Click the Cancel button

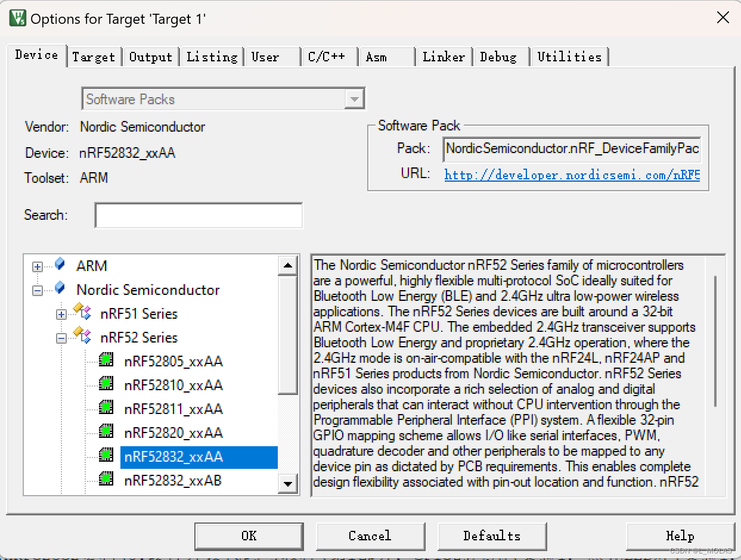coord(370,536)
